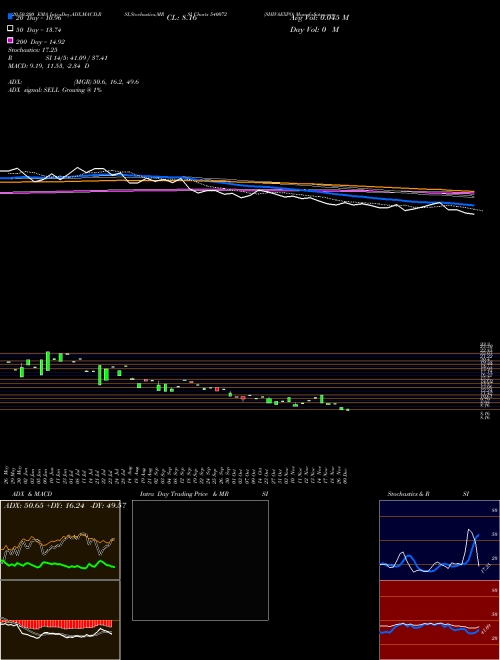The width and height of the screenshot is (500, 660).
Task: Click the 'SI 14/5: 41.09 / 37.41' readout
Action: [x=77, y=58]
